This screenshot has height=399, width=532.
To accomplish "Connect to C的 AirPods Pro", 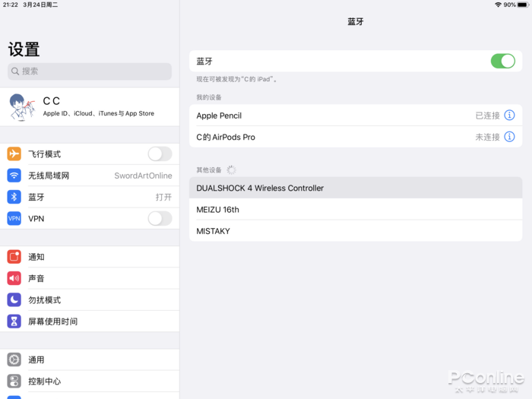I will tap(356, 137).
